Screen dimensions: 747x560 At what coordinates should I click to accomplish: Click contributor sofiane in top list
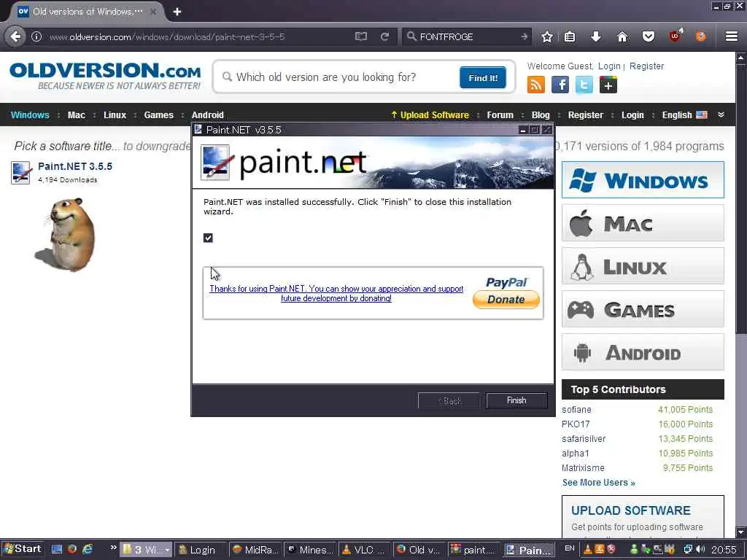pos(576,410)
